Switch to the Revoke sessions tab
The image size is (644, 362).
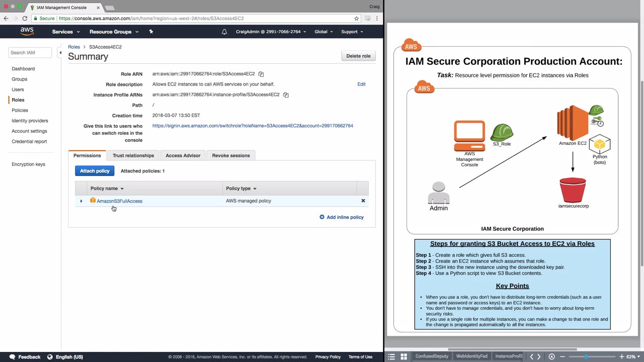tap(231, 155)
